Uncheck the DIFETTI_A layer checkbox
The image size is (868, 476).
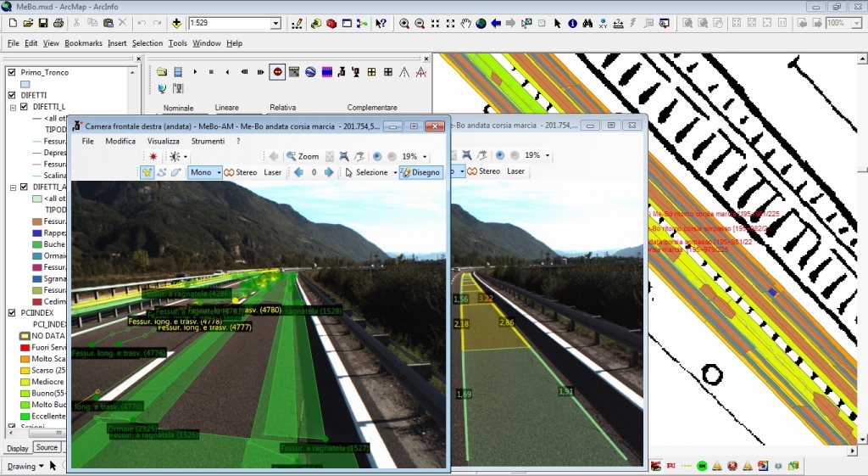[24, 187]
